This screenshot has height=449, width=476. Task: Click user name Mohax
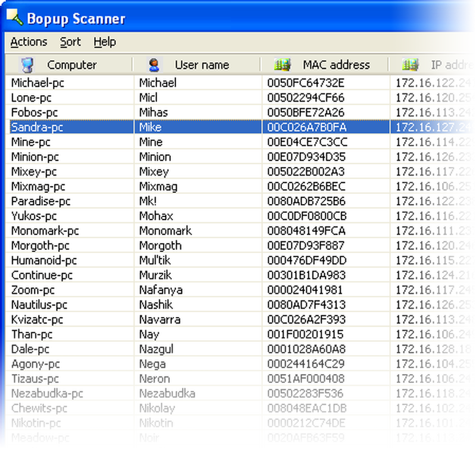(156, 216)
